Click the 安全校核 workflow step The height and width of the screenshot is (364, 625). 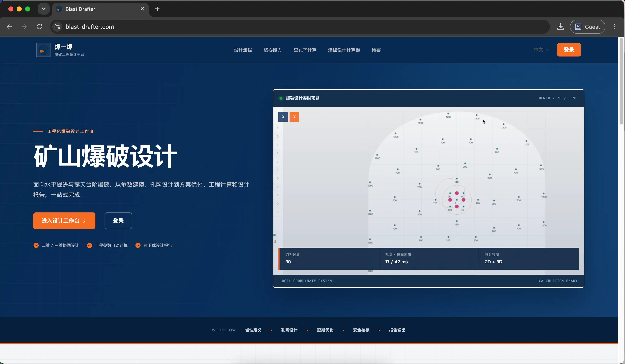(361, 330)
